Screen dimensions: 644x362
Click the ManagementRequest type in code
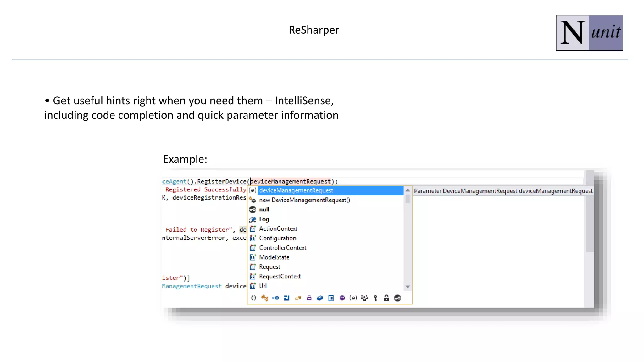click(192, 286)
